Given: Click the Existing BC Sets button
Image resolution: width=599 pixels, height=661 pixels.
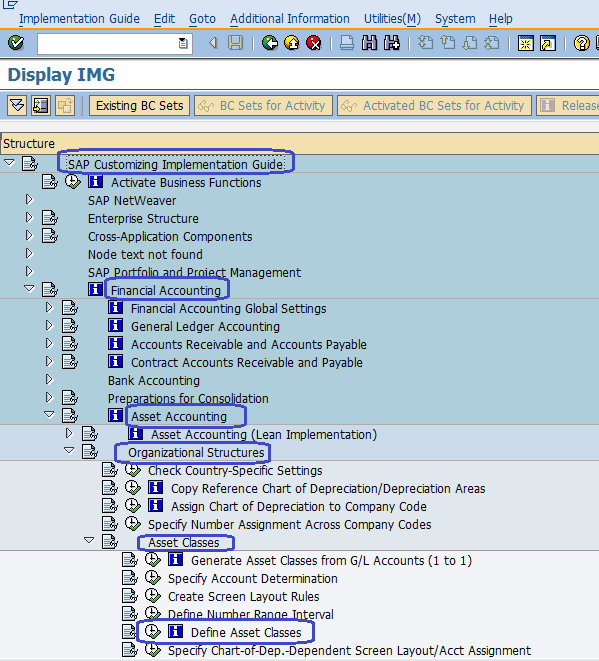Looking at the screenshot, I should [140, 105].
